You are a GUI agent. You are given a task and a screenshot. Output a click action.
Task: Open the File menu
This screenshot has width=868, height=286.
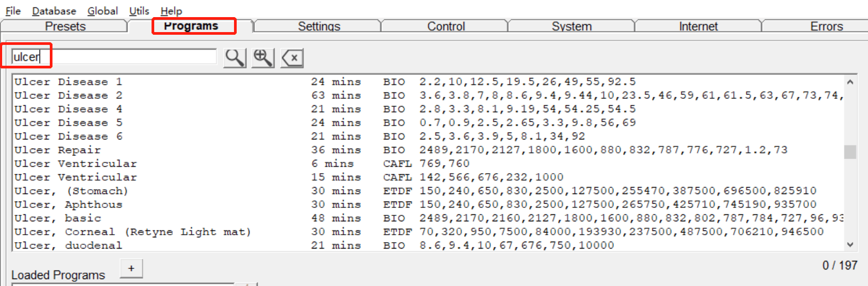point(13,11)
